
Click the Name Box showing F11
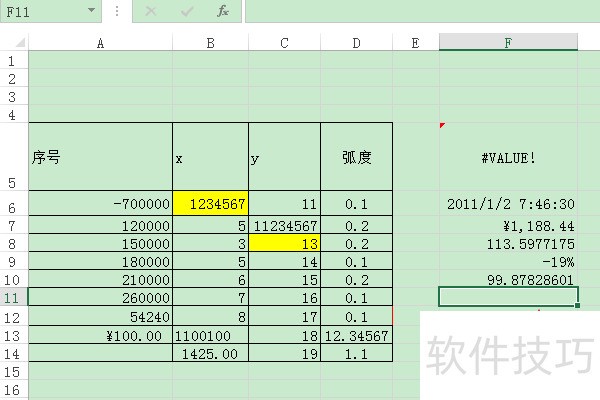click(51, 11)
